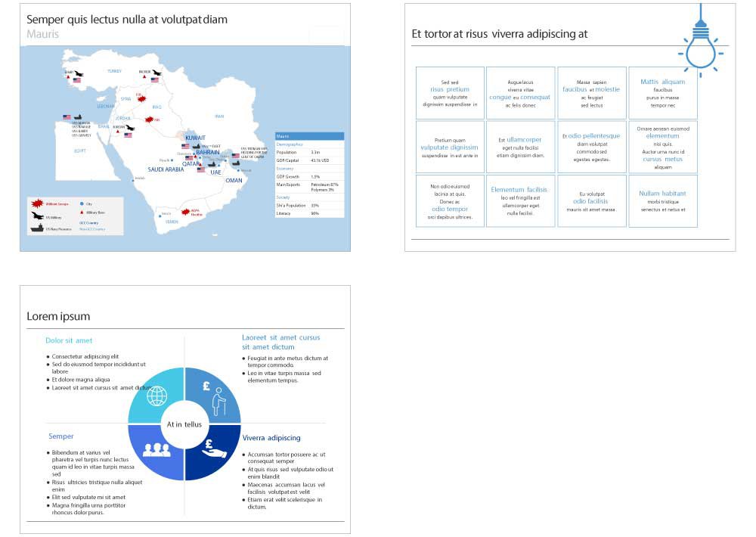
Task: Select the grid cell with "congue eu consequat"
Action: coord(521,92)
